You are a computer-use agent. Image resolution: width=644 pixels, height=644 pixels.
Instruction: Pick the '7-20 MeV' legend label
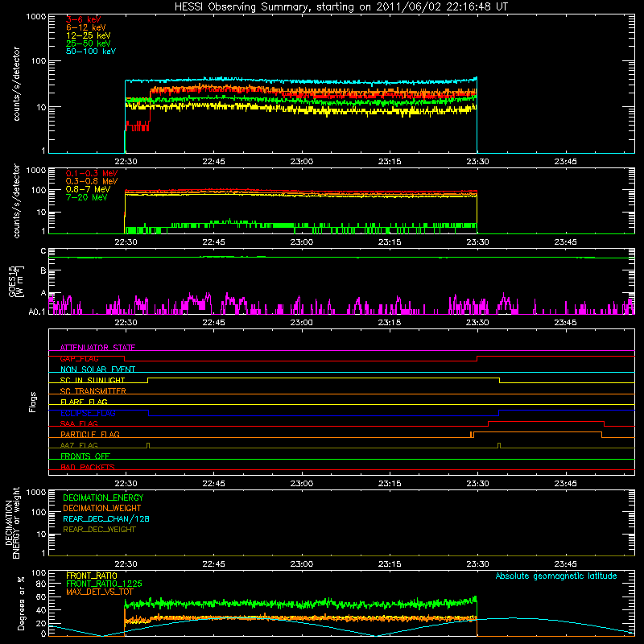(86, 197)
